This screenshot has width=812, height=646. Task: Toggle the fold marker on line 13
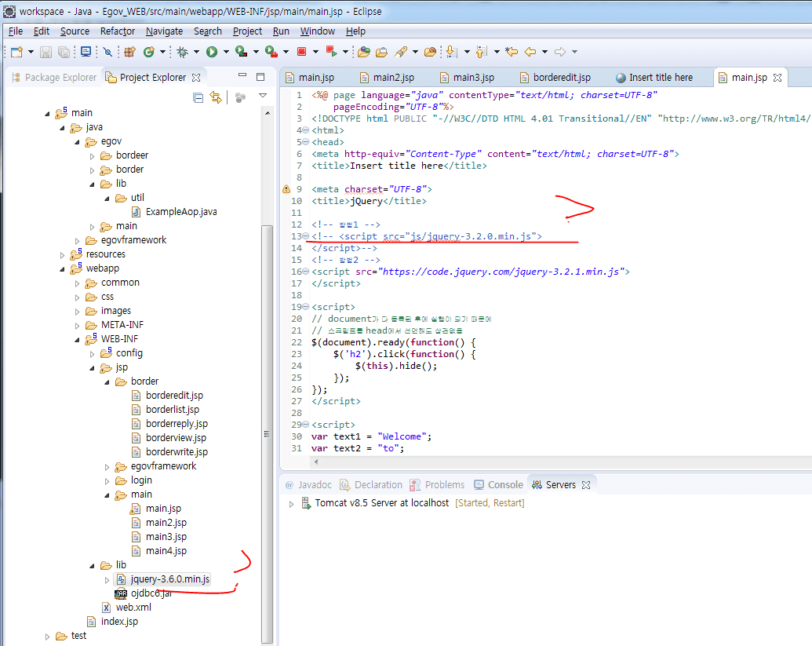click(306, 236)
